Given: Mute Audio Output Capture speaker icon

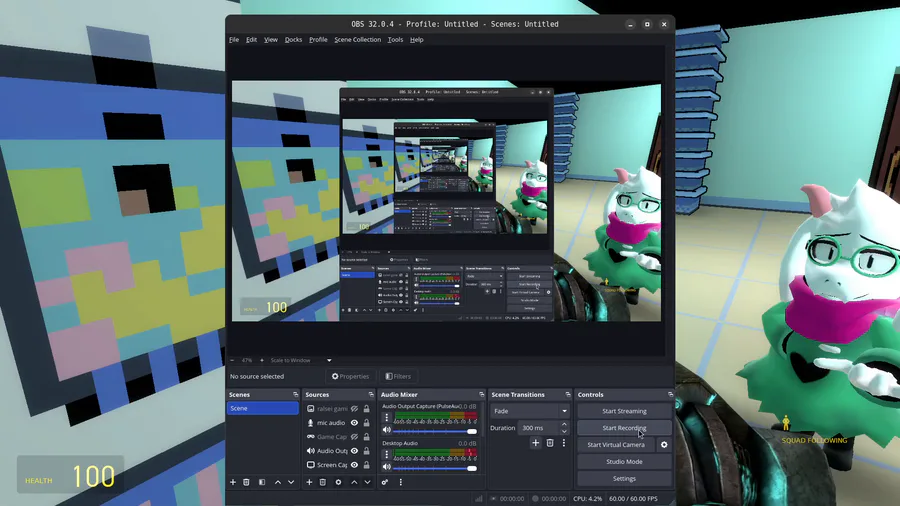Looking at the screenshot, I should [x=387, y=431].
